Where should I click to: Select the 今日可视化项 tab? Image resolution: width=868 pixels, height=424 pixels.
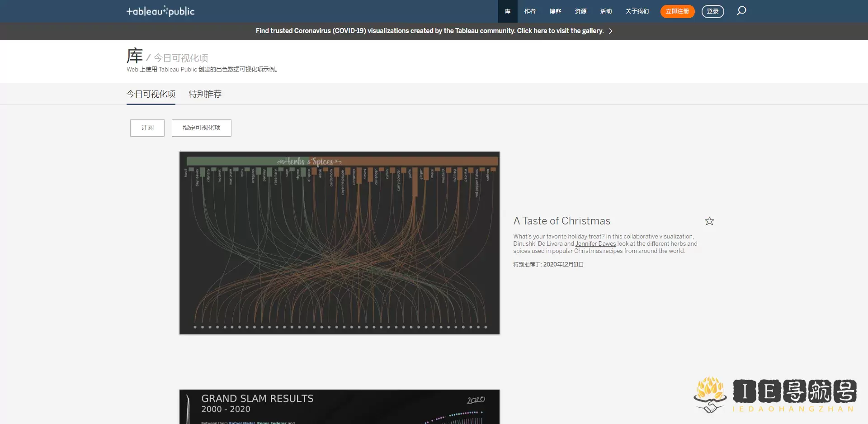tap(151, 94)
